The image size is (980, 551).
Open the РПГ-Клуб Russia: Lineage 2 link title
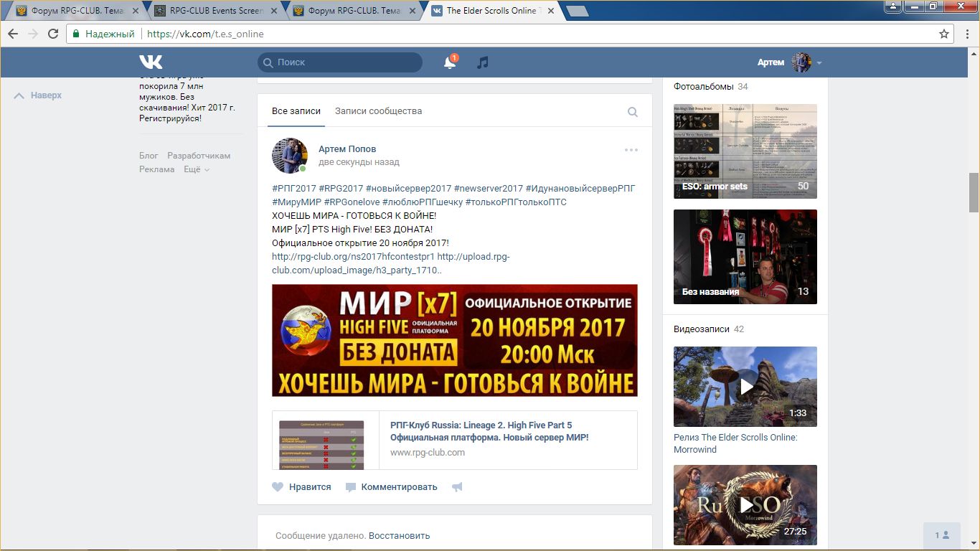[x=489, y=431]
